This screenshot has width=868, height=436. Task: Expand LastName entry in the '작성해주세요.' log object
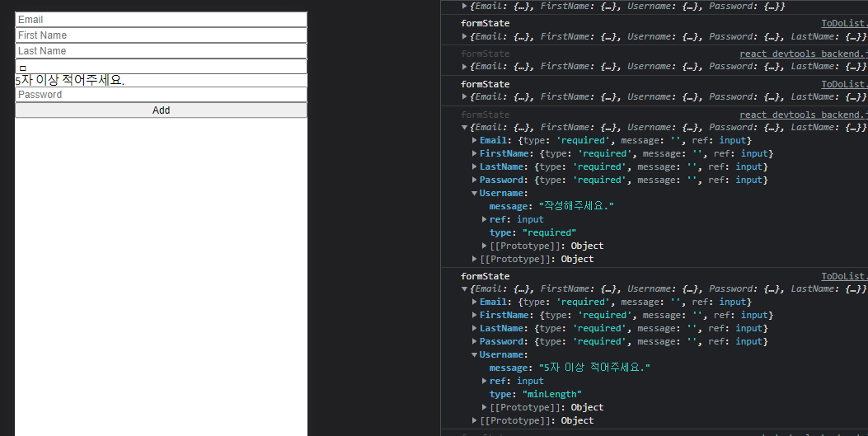(475, 166)
